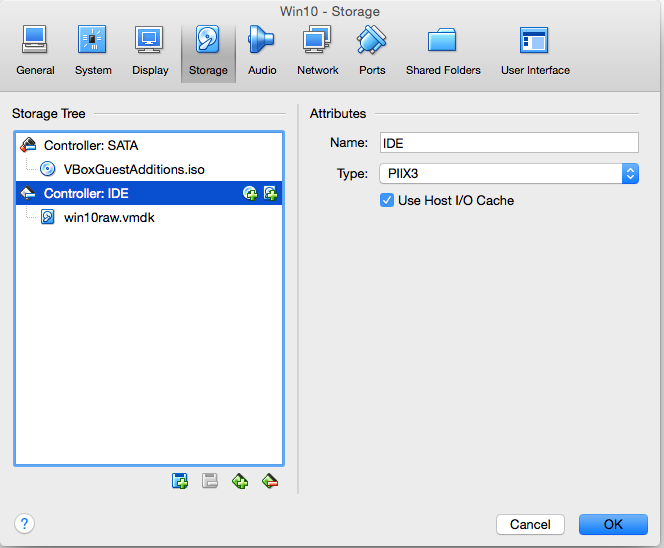Add a new storage controller

pos(240,481)
